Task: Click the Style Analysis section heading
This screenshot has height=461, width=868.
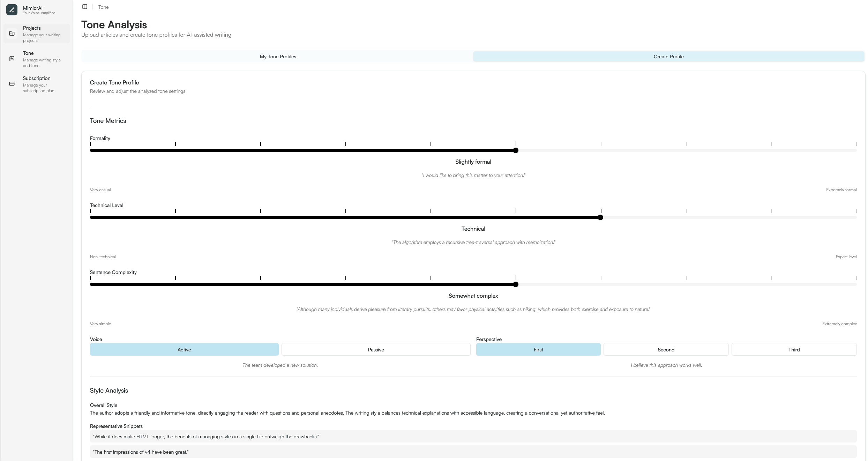Action: [109, 391]
